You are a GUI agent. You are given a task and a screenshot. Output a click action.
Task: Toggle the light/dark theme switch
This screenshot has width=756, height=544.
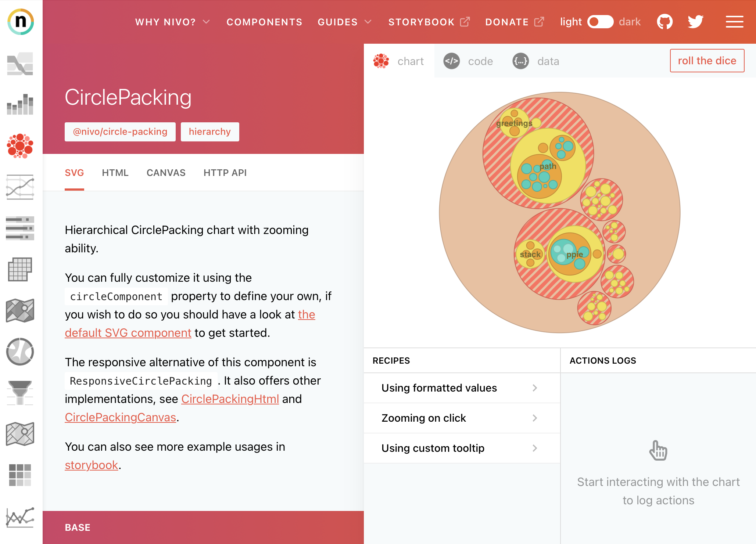click(x=600, y=22)
